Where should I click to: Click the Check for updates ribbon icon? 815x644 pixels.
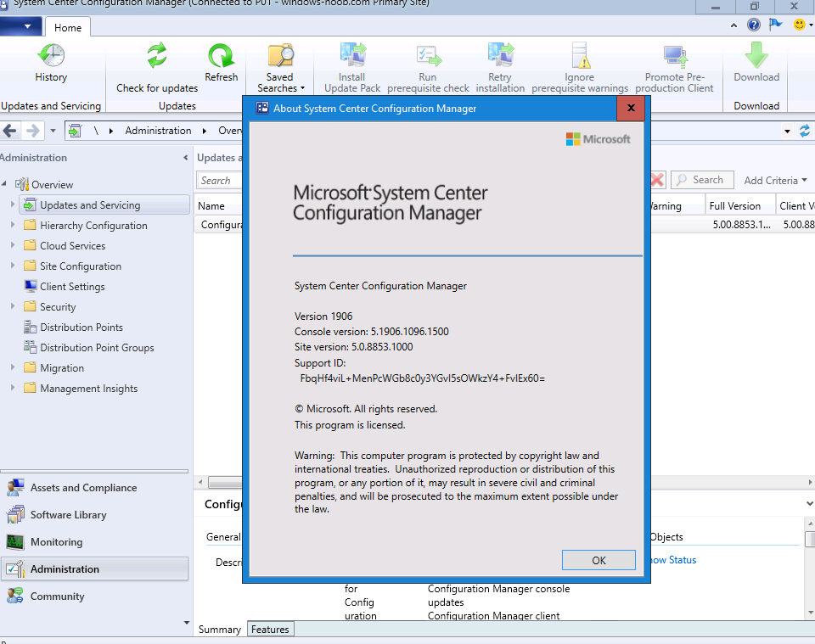pyautogui.click(x=156, y=55)
